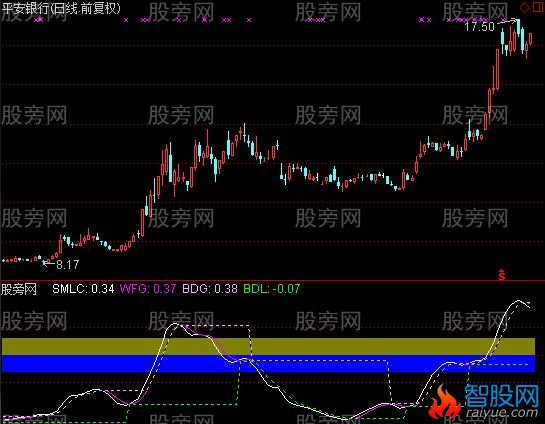Click the BDG: 0.38 indicator value
The height and width of the screenshot is (424, 545).
[210, 289]
